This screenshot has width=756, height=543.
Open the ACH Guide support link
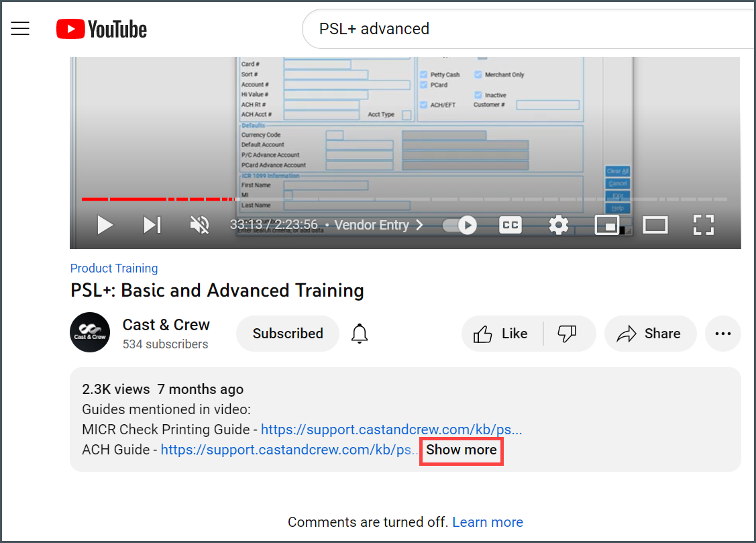(288, 450)
